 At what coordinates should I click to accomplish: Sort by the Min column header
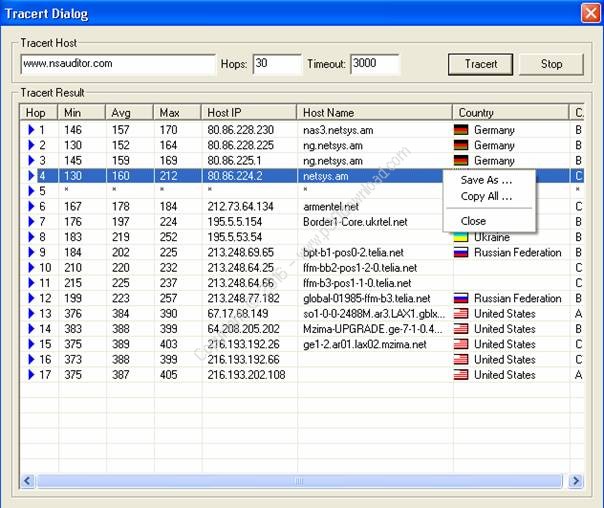[x=81, y=113]
